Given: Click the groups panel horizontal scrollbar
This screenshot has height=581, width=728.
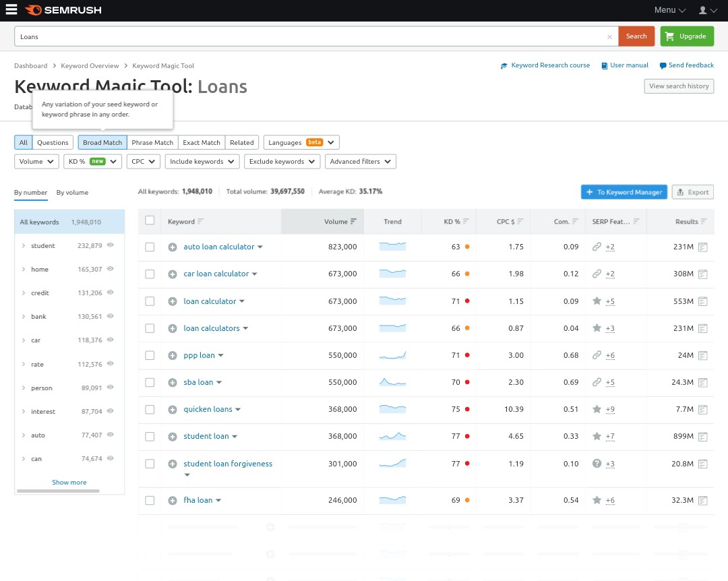Looking at the screenshot, I should 58,491.
